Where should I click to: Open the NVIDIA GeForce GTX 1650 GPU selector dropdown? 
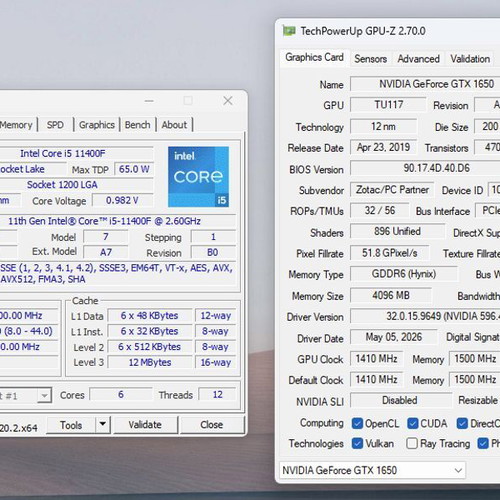tap(372, 470)
